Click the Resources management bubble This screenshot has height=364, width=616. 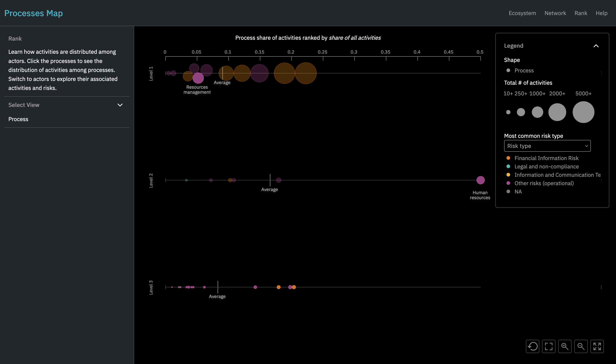pos(198,78)
